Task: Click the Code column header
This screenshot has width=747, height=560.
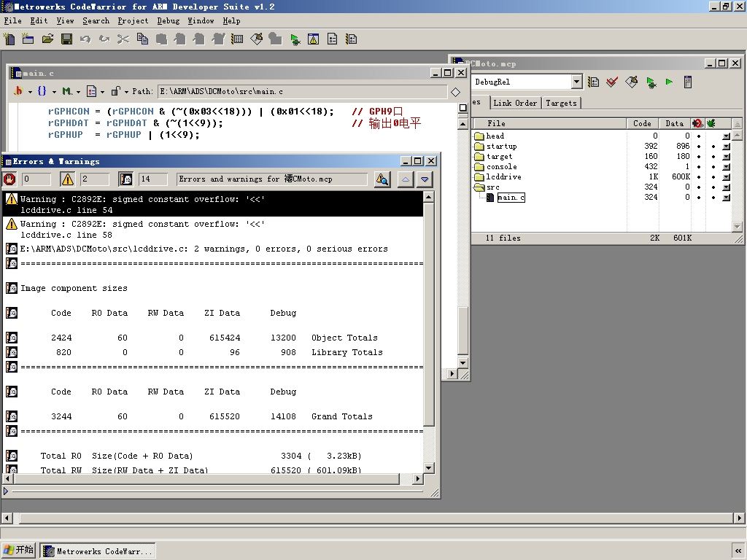Action: pos(642,123)
